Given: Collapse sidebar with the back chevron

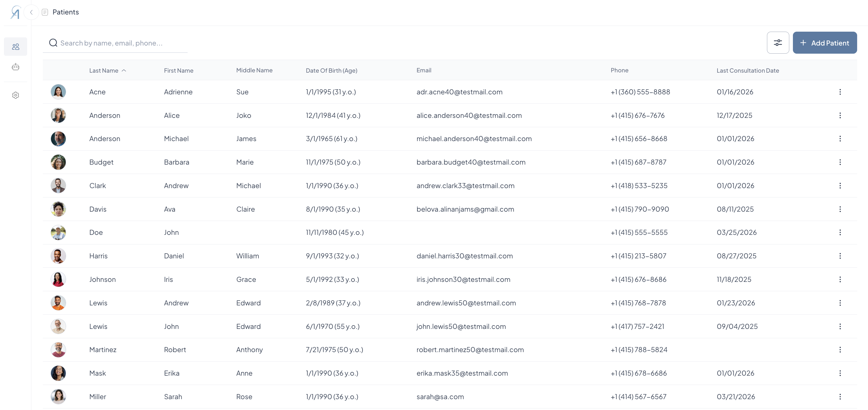Looking at the screenshot, I should coord(31,12).
